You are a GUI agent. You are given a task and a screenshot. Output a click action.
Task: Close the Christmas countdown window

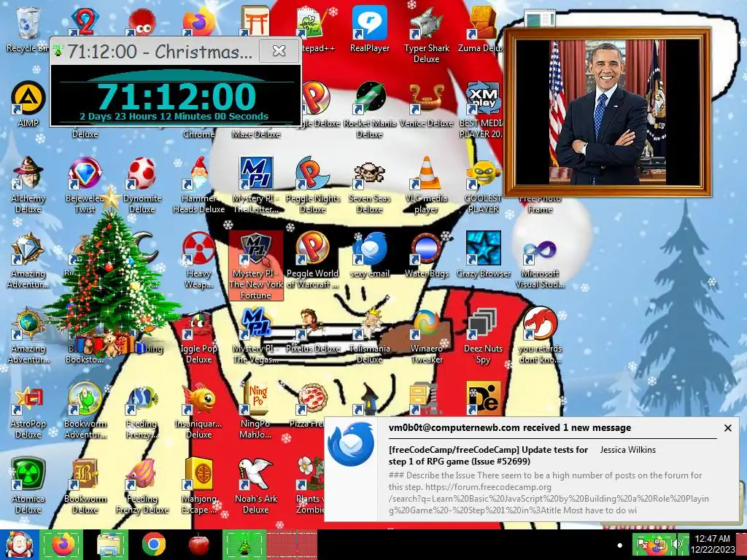point(279,50)
